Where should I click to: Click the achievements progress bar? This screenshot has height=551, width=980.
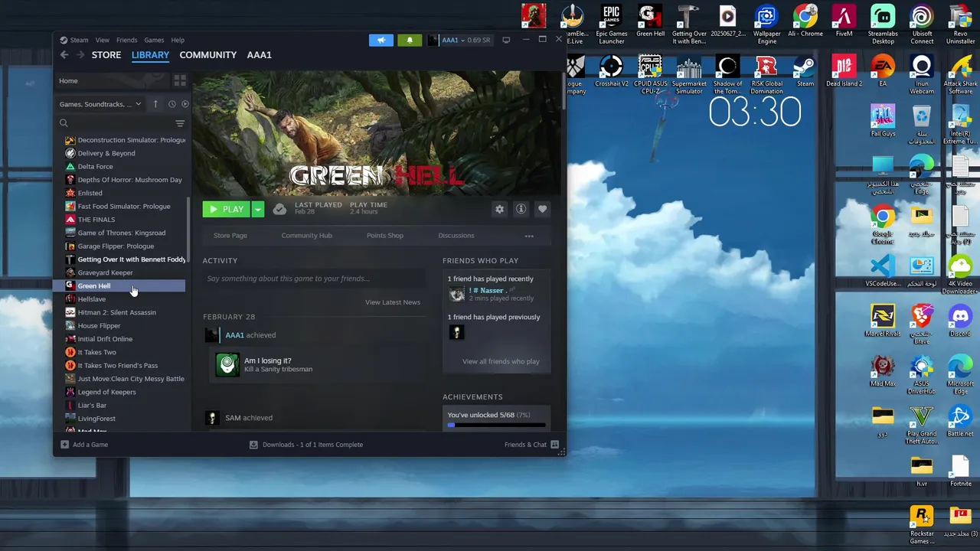(497, 425)
